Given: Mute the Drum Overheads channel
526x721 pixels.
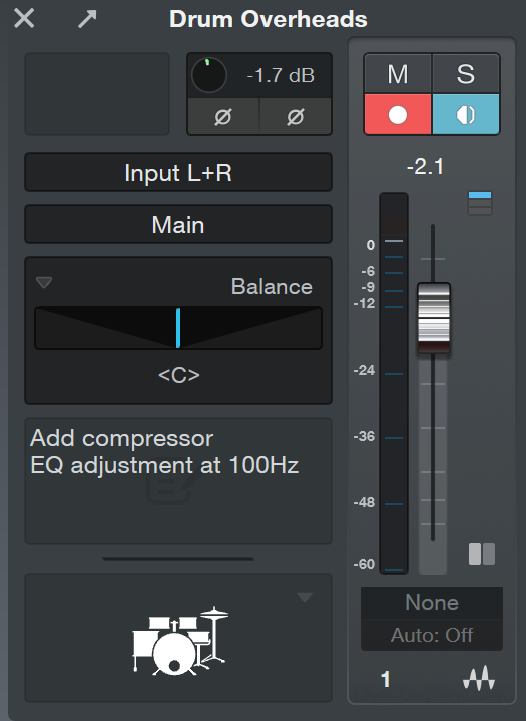Looking at the screenshot, I should 398,74.
